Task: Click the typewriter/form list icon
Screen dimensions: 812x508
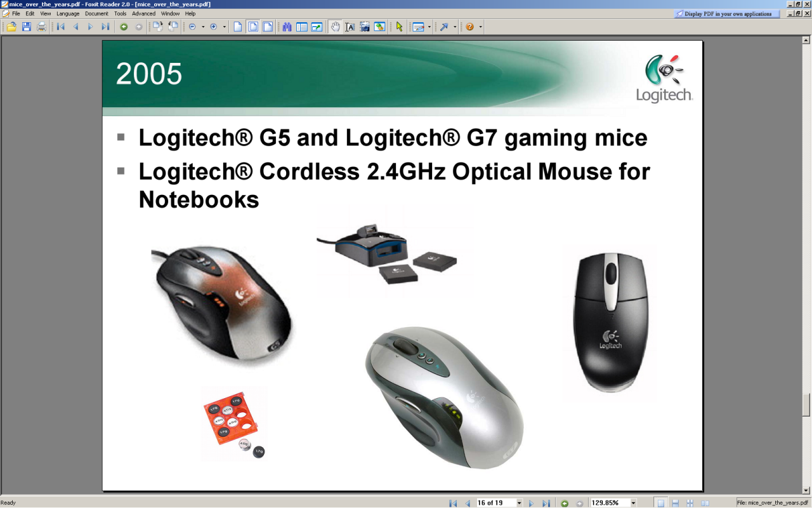Action: pos(302,27)
